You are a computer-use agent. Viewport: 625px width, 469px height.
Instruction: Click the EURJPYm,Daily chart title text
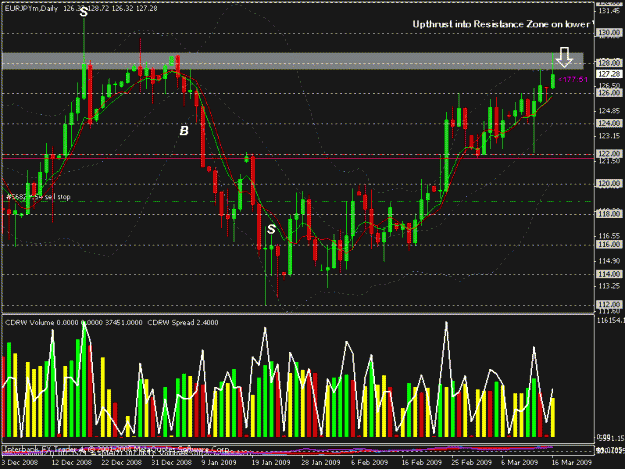pyautogui.click(x=31, y=8)
